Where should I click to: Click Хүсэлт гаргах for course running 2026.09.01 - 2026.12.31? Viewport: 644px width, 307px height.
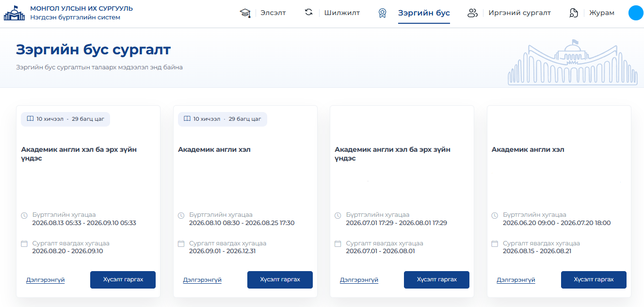[280, 280]
